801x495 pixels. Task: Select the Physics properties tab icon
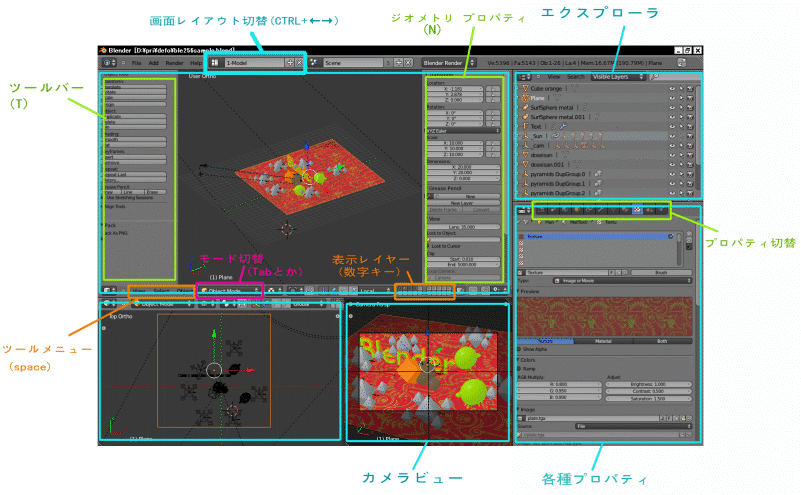pos(662,210)
